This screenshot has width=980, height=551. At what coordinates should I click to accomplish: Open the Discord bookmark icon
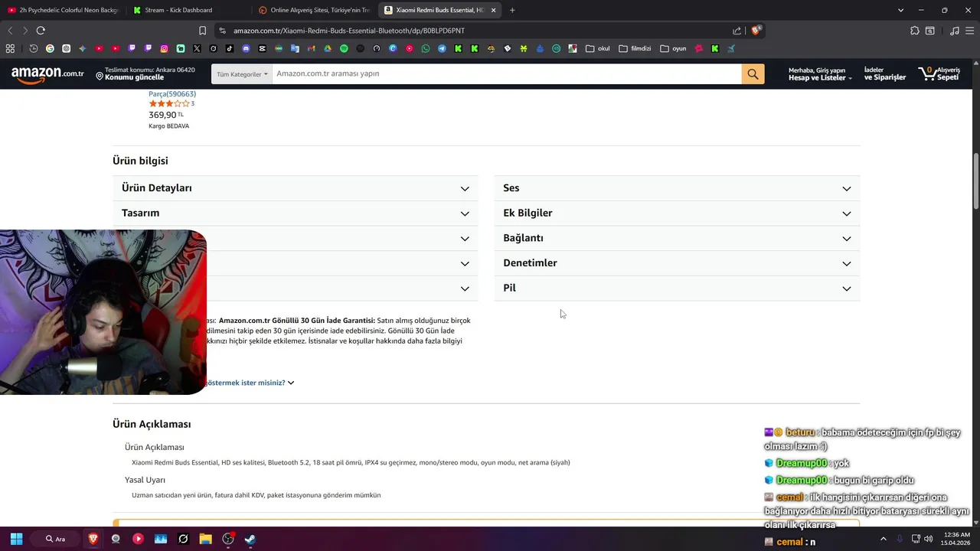[x=246, y=48]
